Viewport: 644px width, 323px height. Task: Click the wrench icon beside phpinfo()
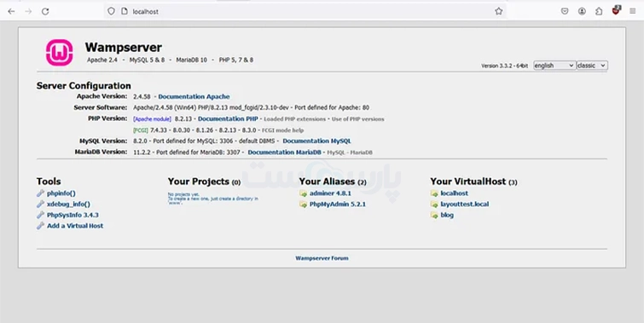click(x=40, y=193)
